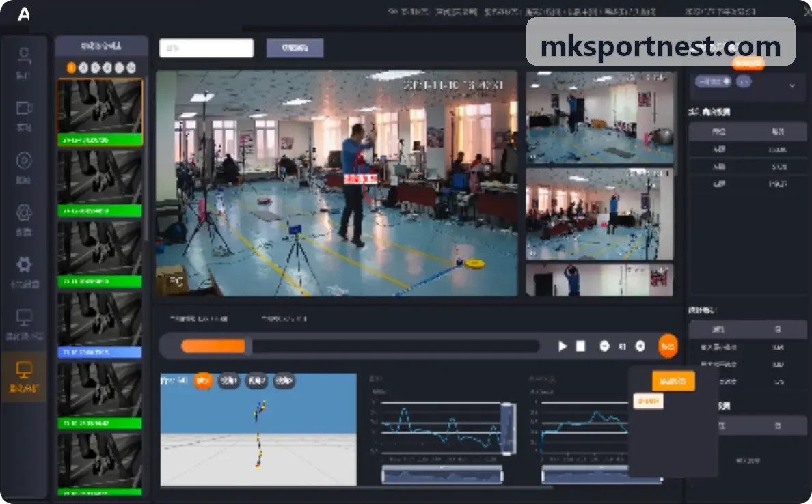Select the orange view pill in the skeleton view
Screen dimensions: 812x504
[203, 381]
